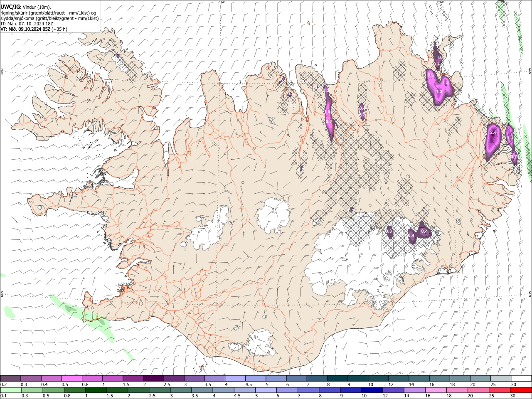Click the "0.3" snowfall value north of Vatnajökull
532x399 pixels.
pos(389,231)
